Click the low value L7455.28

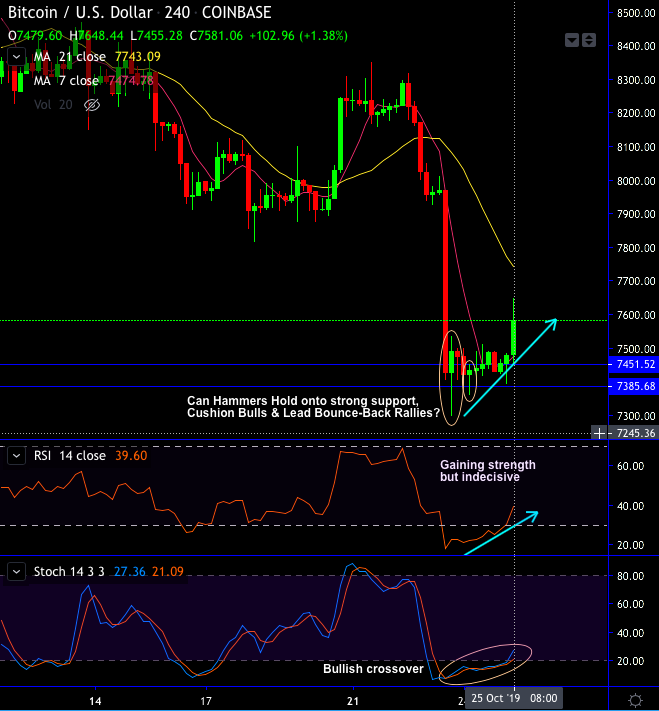(x=156, y=36)
